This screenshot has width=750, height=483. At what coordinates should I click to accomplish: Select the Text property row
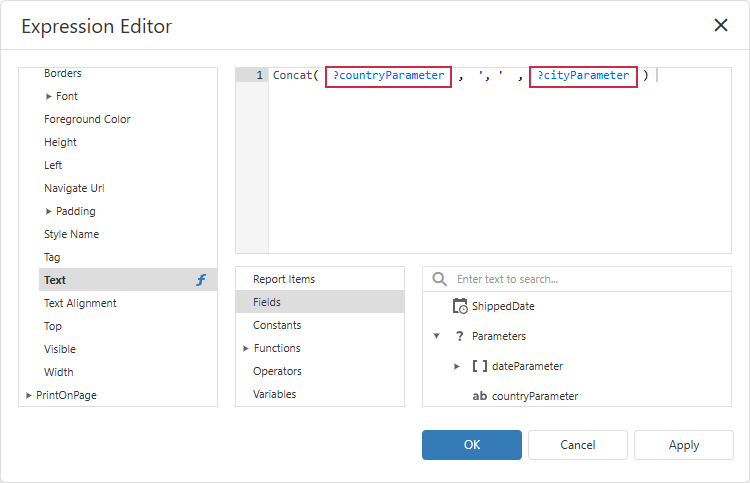128,280
